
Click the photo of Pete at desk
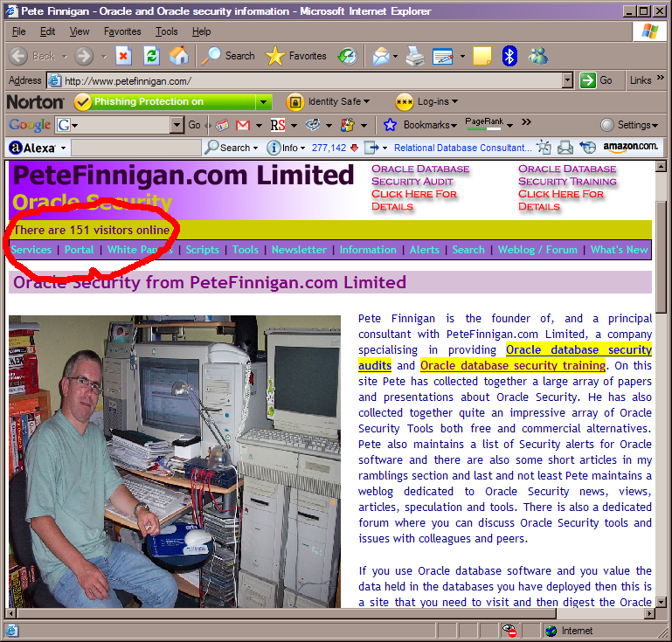[x=175, y=462]
